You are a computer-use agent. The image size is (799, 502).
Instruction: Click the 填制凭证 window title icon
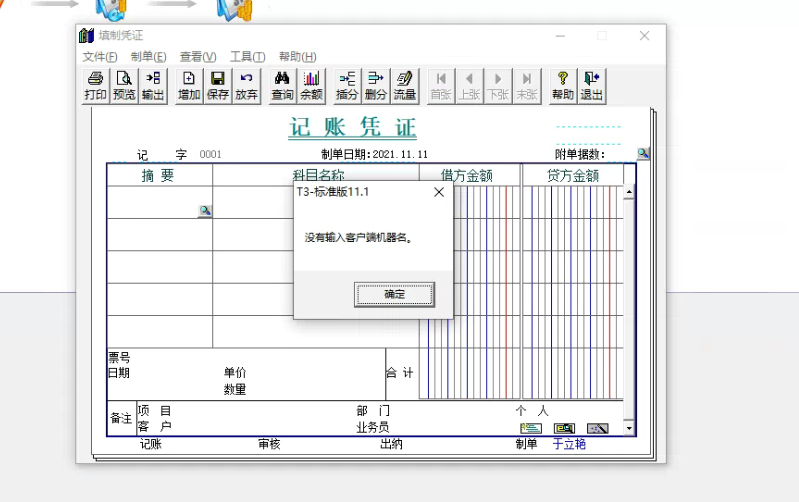tap(87, 35)
